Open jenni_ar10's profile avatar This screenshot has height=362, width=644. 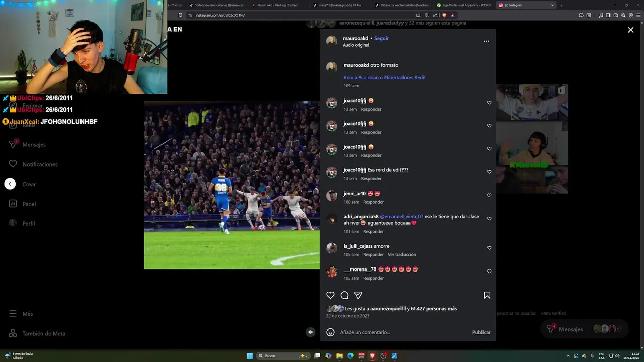pyautogui.click(x=332, y=196)
